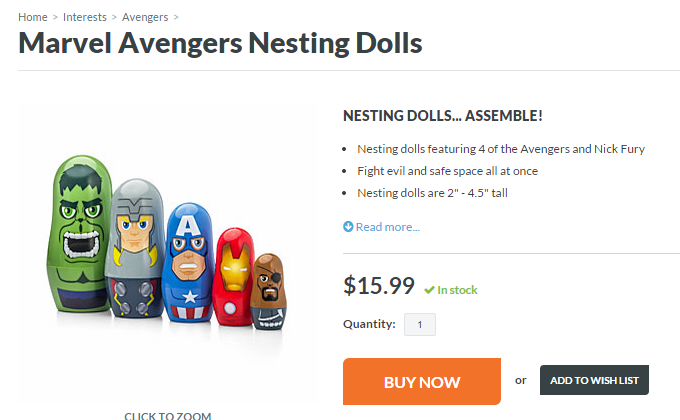This screenshot has height=420, width=680.
Task: Click the In stock status text
Action: point(457,290)
